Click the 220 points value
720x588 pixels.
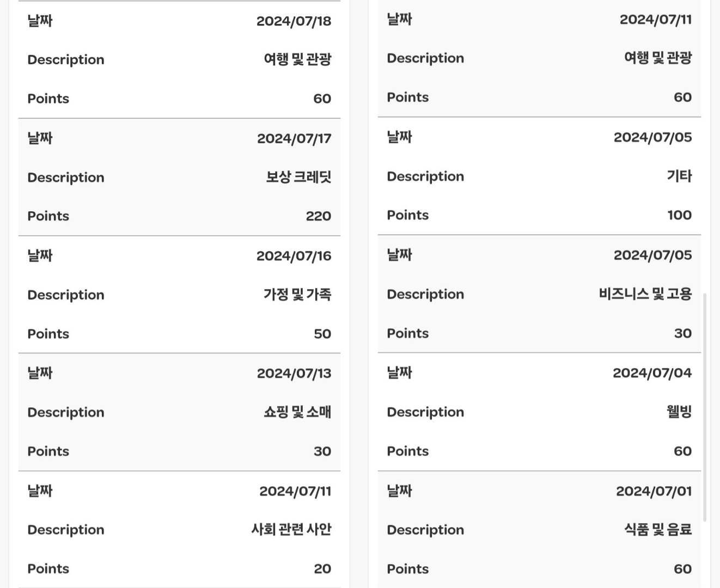pyautogui.click(x=317, y=216)
